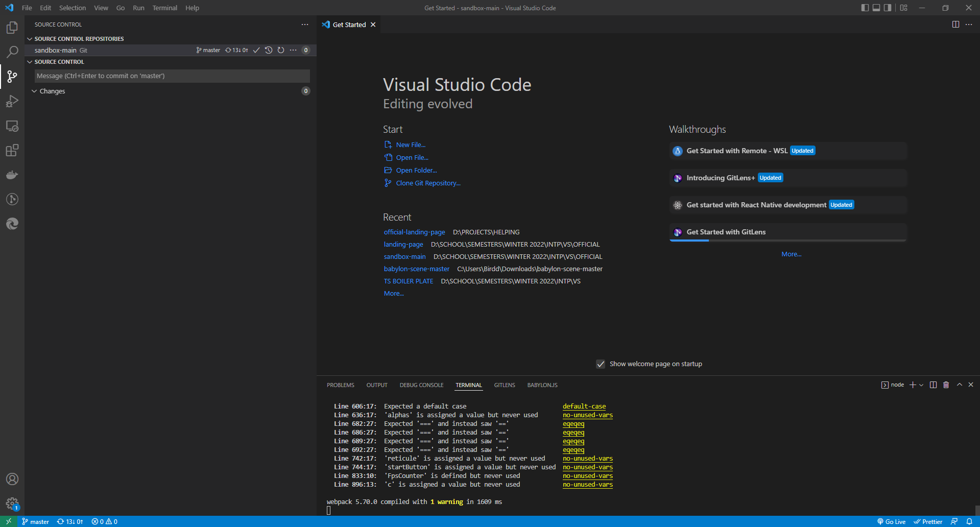The width and height of the screenshot is (980, 527).
Task: Open more actions for sandbox-main repository
Action: [x=293, y=50]
